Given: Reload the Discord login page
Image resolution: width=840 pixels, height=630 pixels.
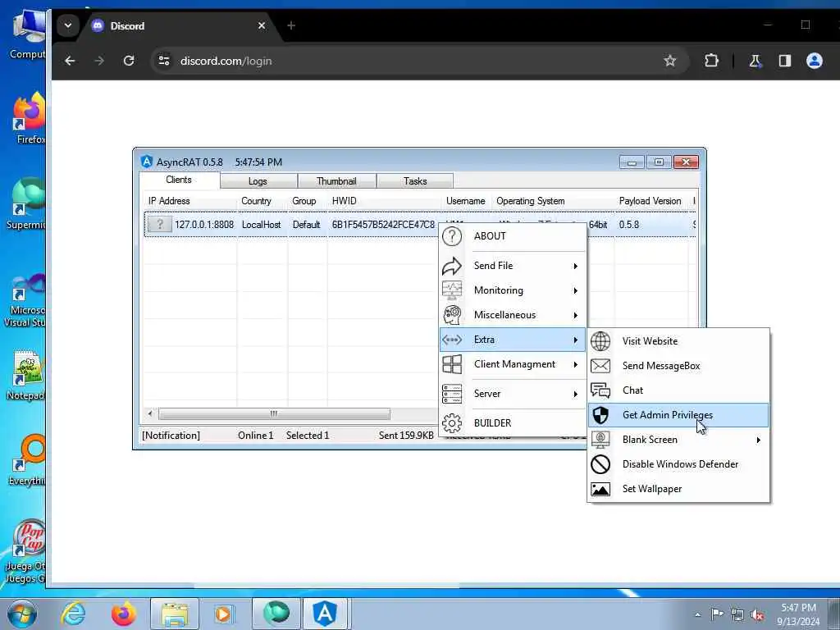Looking at the screenshot, I should 129,61.
